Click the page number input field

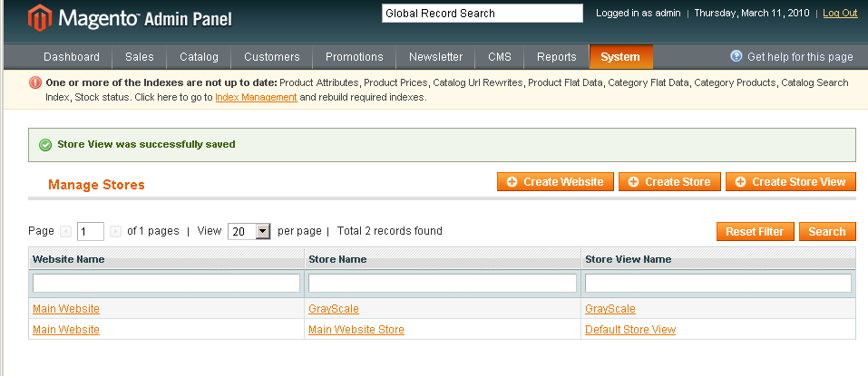(x=91, y=231)
